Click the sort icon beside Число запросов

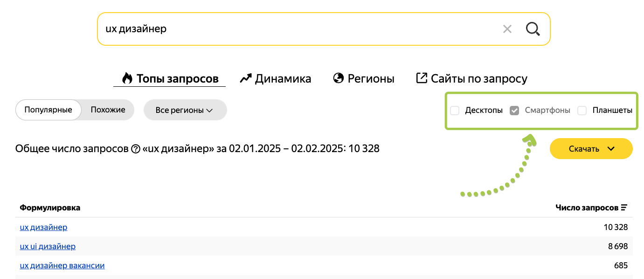coord(624,208)
